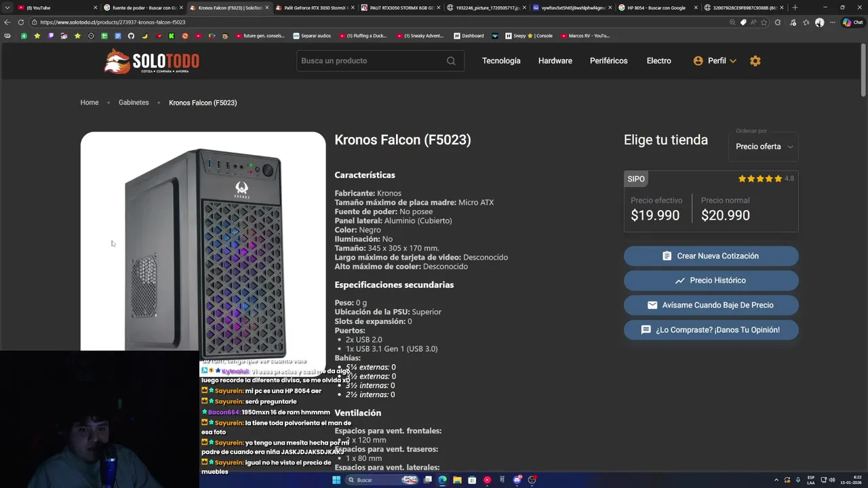Go to Home breadcrumb link
Image resolution: width=868 pixels, height=488 pixels.
90,102
